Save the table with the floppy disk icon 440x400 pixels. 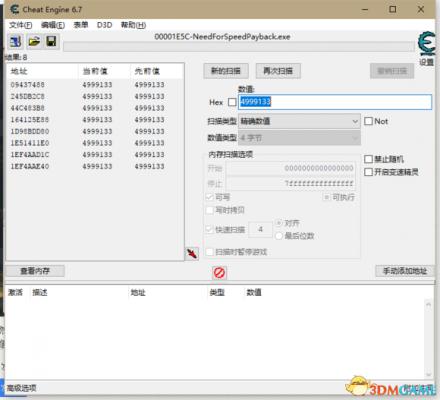pos(51,42)
